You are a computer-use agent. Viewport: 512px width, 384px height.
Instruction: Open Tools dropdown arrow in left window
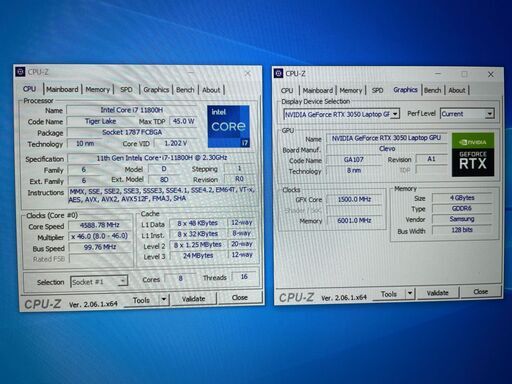(164, 299)
